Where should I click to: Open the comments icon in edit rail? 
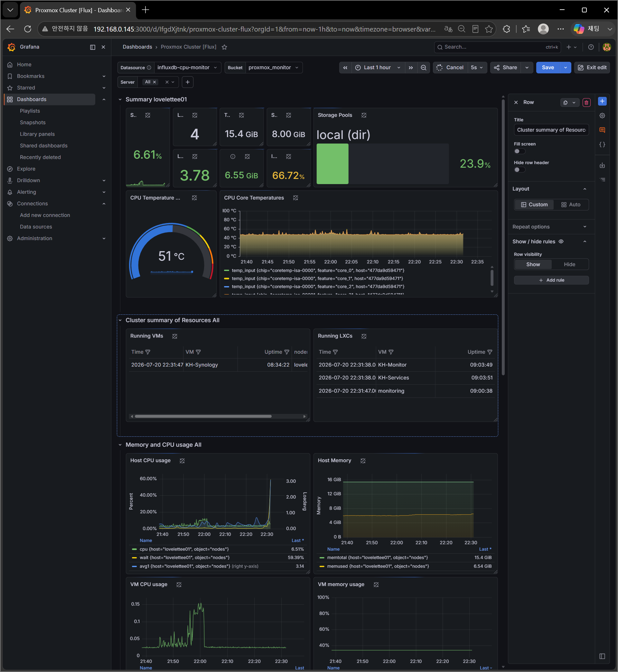click(602, 130)
